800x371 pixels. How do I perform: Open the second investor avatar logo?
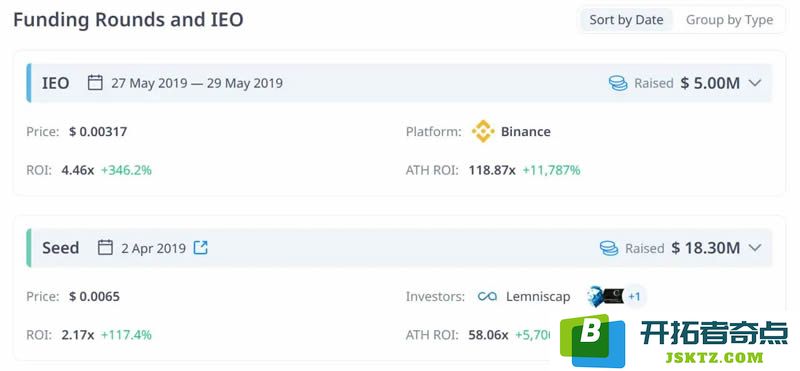click(605, 296)
